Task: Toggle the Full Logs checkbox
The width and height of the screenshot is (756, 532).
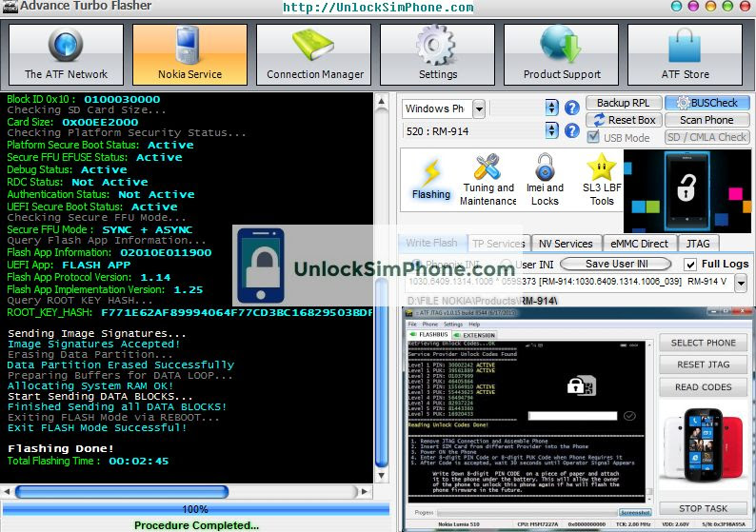Action: click(x=690, y=264)
